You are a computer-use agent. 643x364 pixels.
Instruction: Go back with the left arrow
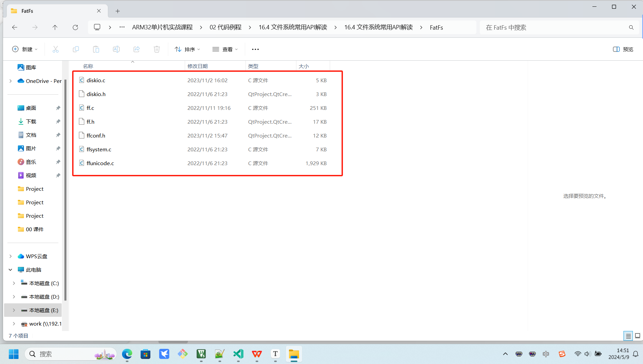click(x=14, y=27)
